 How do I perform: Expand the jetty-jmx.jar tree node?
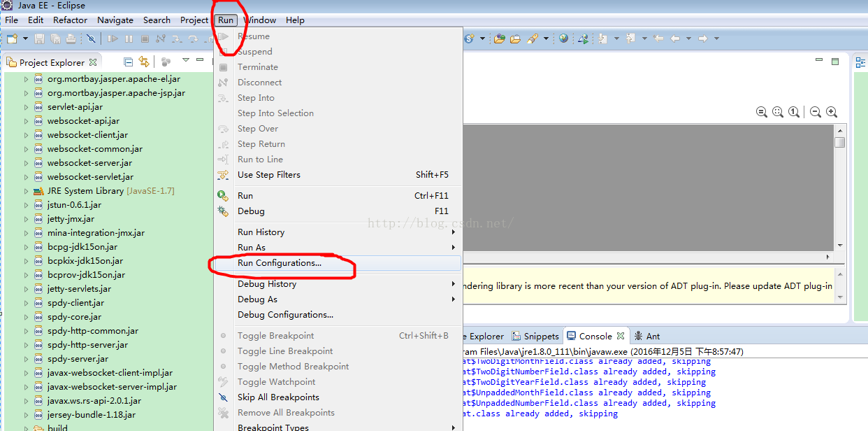pyautogui.click(x=27, y=219)
